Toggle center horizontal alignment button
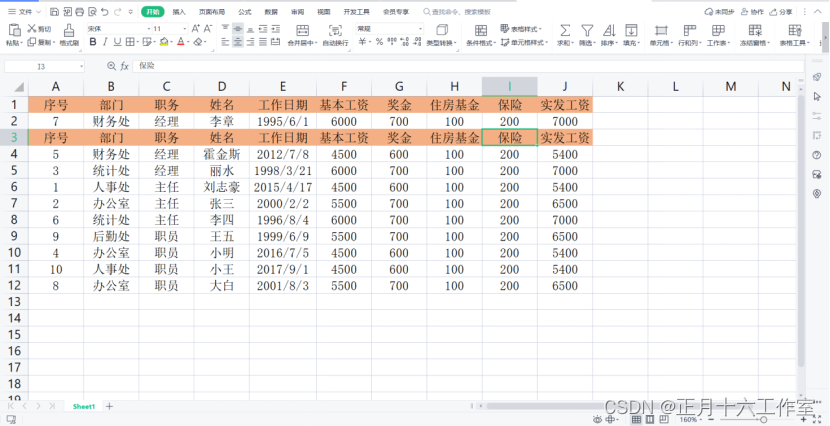 pyautogui.click(x=238, y=43)
